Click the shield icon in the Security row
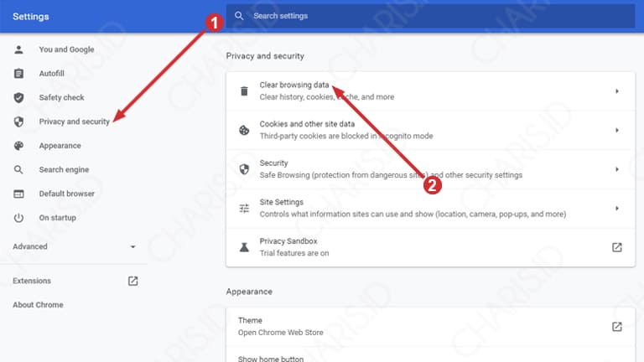Viewport: 644px width, 362px height. coord(244,169)
